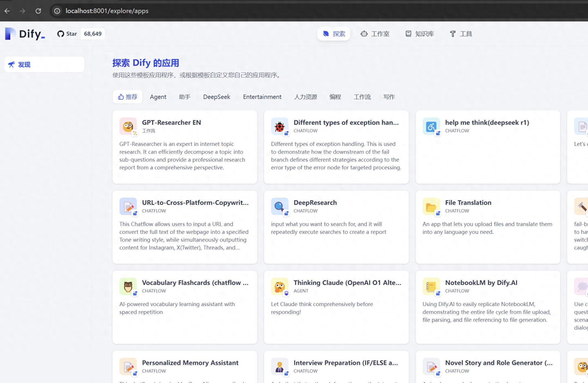
Task: Open the DeepResearch app title
Action: pyautogui.click(x=315, y=203)
